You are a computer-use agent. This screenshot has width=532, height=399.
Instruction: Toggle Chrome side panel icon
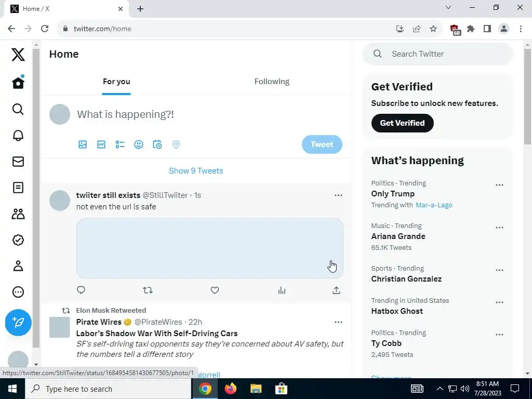click(x=487, y=29)
